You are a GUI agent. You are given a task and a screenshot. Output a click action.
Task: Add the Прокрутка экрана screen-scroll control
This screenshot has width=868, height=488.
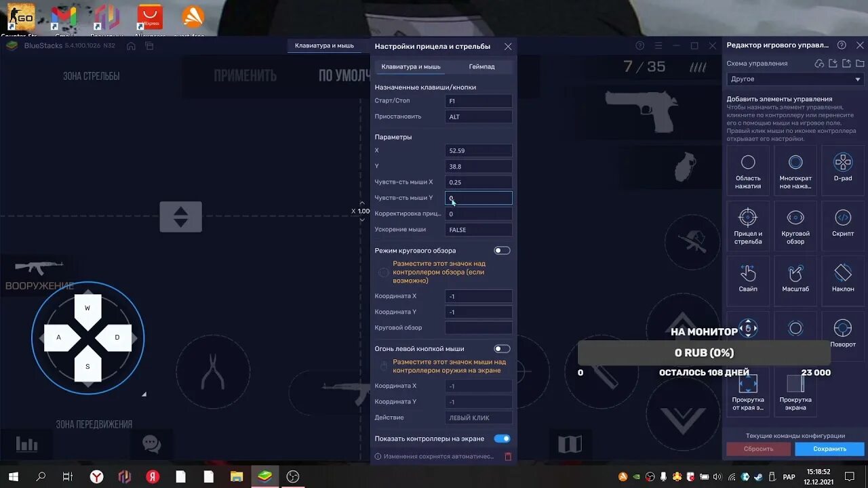[795, 391]
